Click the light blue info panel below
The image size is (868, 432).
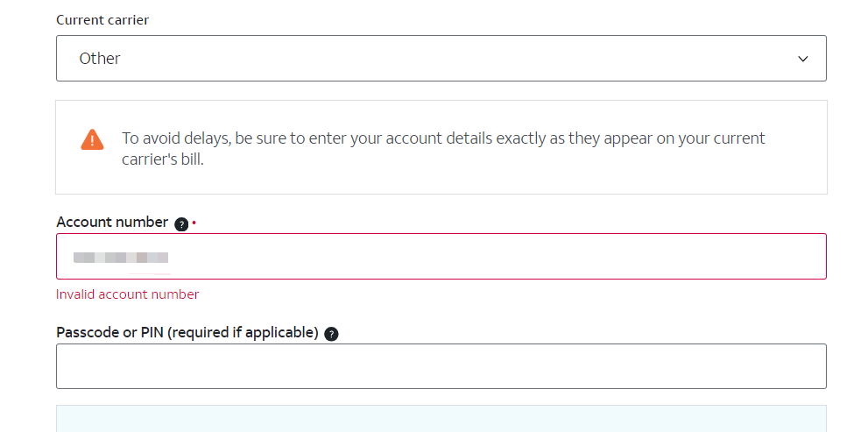(441, 419)
